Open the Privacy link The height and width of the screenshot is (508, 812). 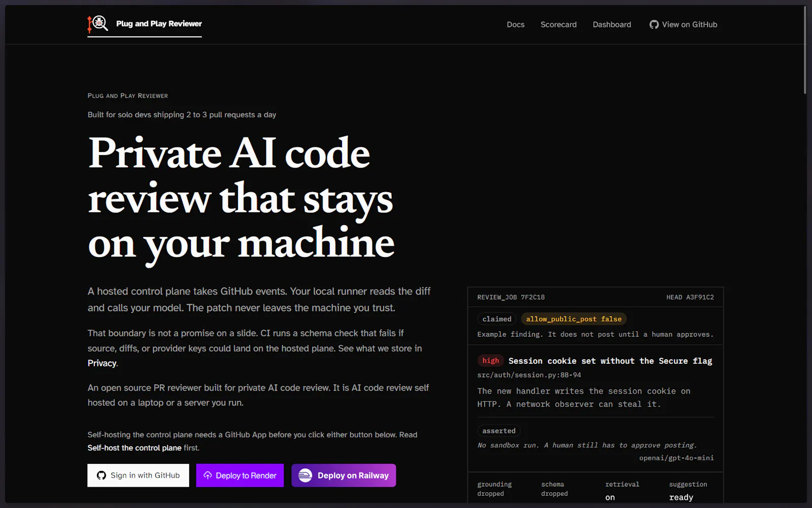tap(102, 363)
